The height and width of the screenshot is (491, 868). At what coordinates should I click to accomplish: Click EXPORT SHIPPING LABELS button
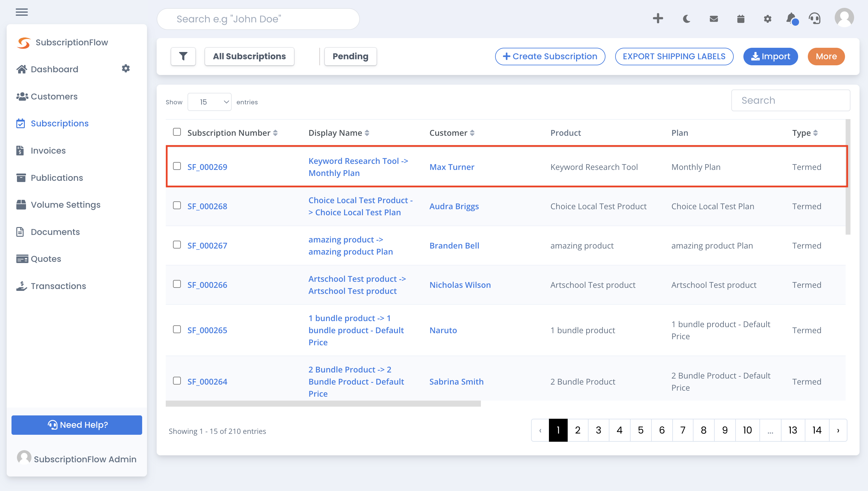tap(674, 56)
